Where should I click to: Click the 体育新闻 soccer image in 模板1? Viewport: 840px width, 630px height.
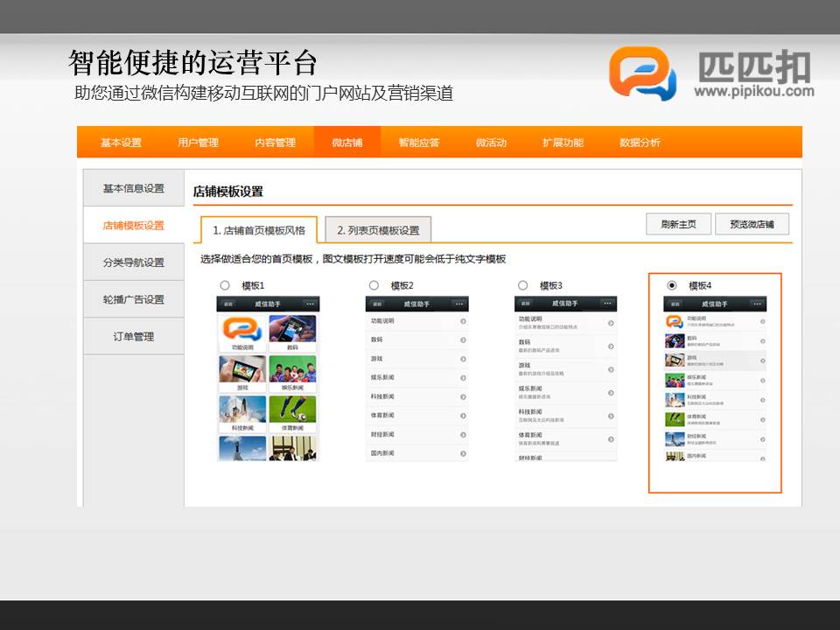[x=292, y=409]
